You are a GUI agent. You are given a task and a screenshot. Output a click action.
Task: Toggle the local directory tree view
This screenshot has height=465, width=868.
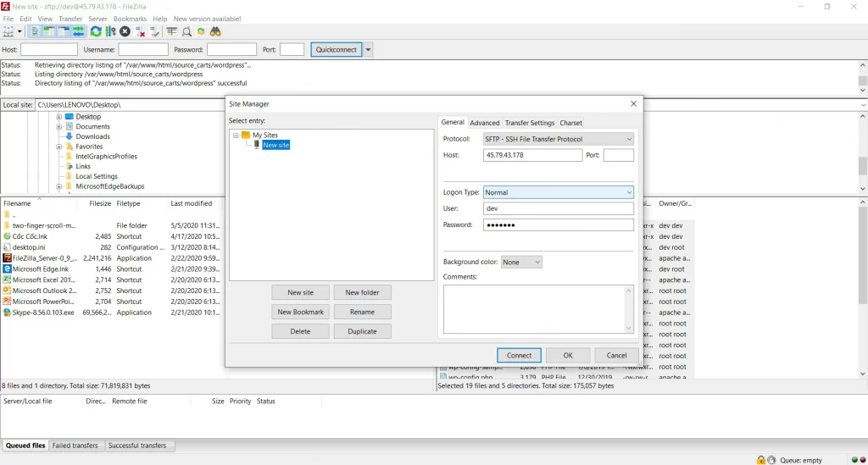49,31
